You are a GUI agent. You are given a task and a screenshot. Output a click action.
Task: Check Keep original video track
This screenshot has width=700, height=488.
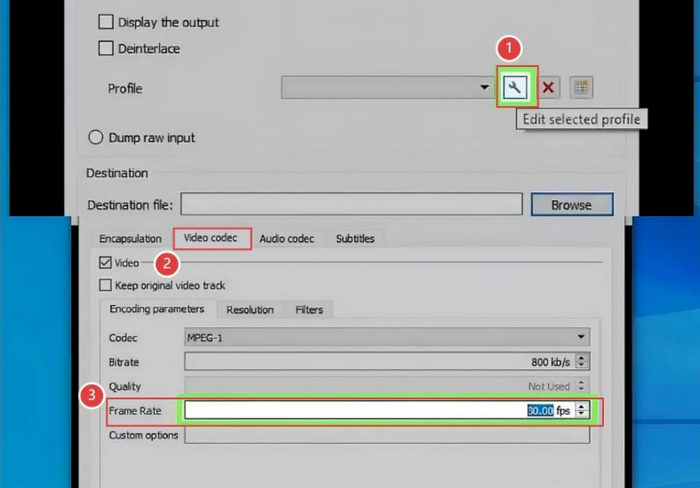pos(107,285)
